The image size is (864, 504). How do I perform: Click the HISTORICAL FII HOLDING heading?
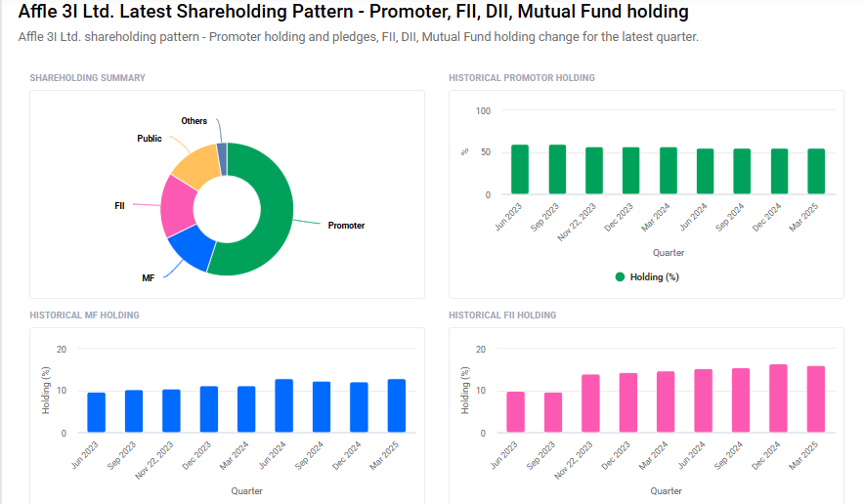(x=502, y=315)
